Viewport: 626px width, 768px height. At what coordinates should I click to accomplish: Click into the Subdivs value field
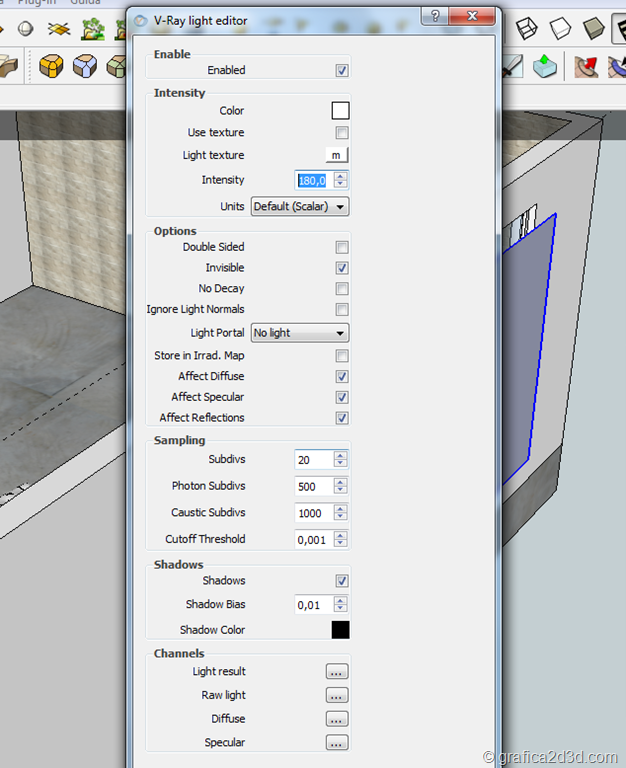(x=313, y=460)
